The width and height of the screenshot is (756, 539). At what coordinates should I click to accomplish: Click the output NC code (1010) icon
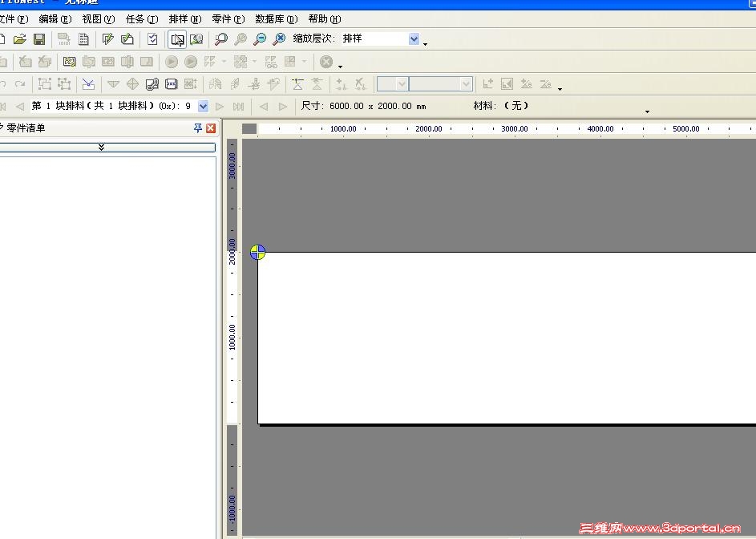coord(63,39)
